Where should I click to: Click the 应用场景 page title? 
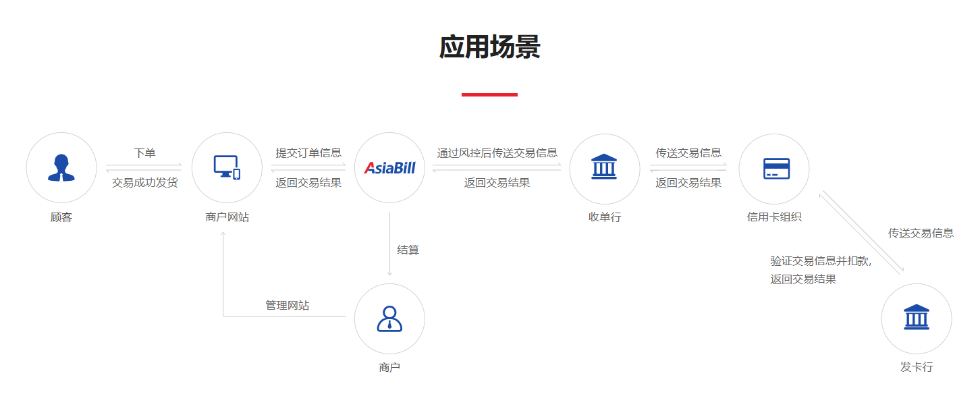[489, 47]
